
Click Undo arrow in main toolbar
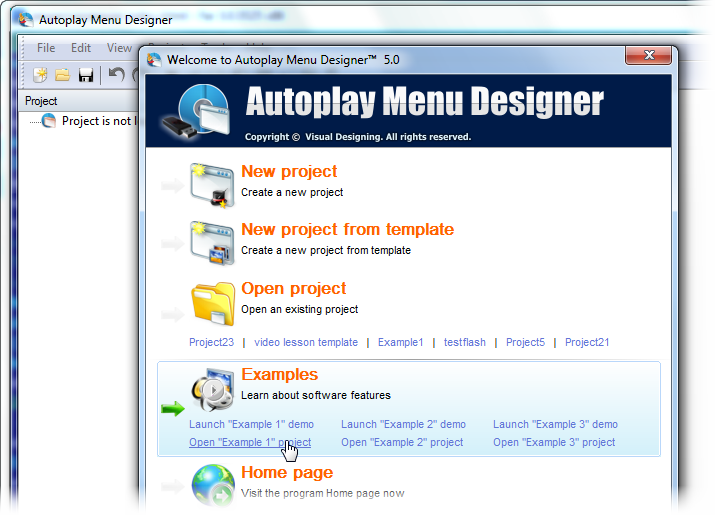coord(116,75)
